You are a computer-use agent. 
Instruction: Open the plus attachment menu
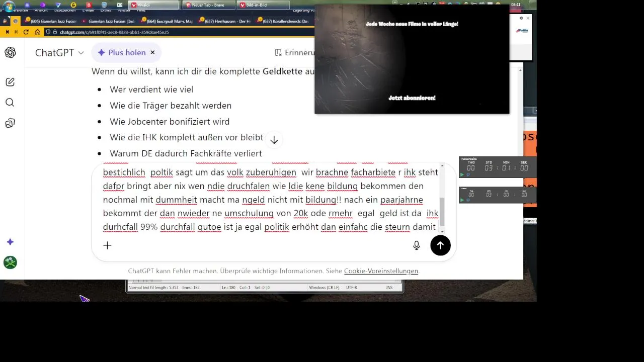tap(107, 245)
